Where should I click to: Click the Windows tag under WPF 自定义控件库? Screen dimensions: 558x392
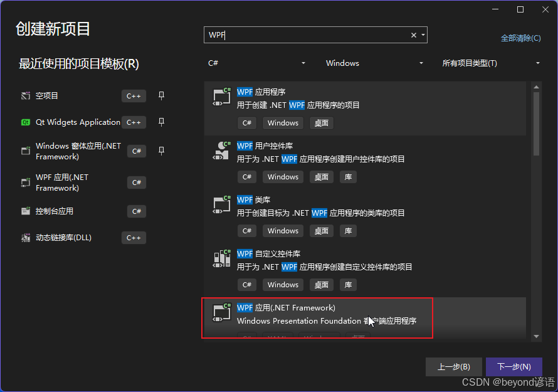(x=283, y=285)
